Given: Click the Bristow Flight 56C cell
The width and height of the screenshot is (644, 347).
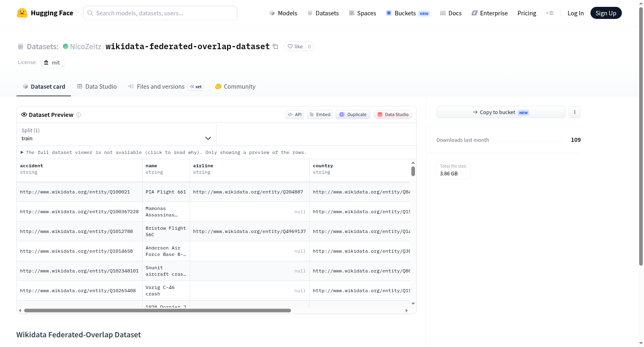Looking at the screenshot, I should [x=166, y=231].
